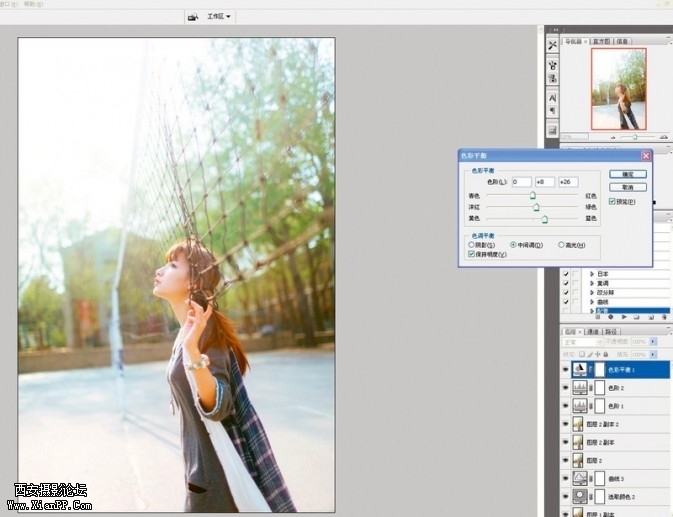Switch to the 直方图 histogram tab
Screen dimensions: 673x517
point(601,42)
